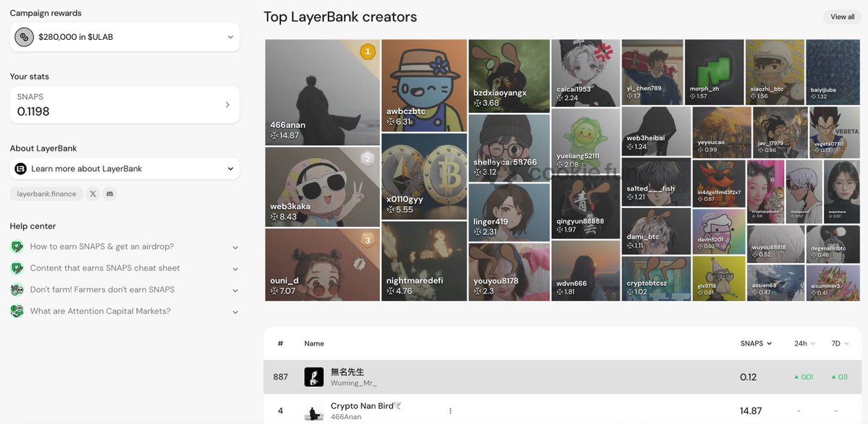Open wdvn666 creator tile
This screenshot has height=424, width=868.
tap(586, 270)
